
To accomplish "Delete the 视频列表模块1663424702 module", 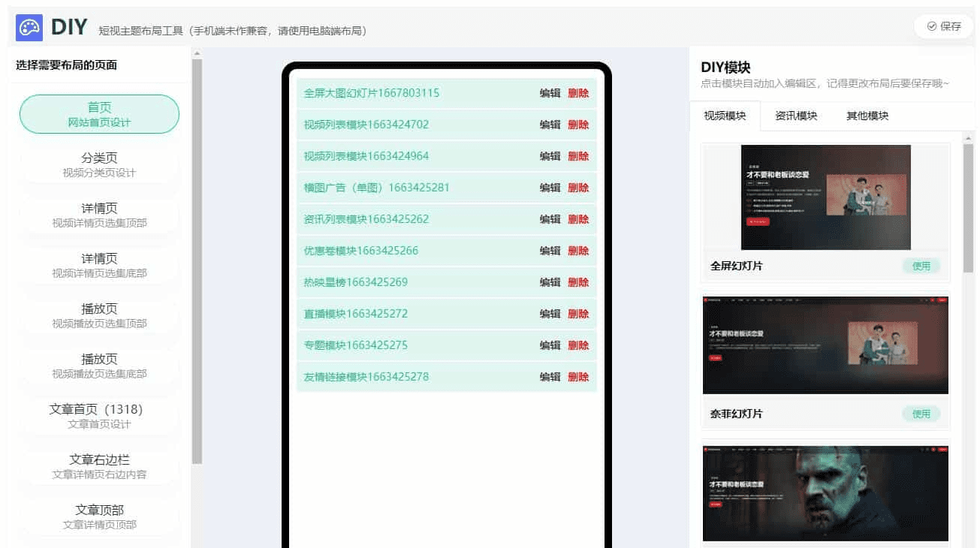I will [x=578, y=125].
